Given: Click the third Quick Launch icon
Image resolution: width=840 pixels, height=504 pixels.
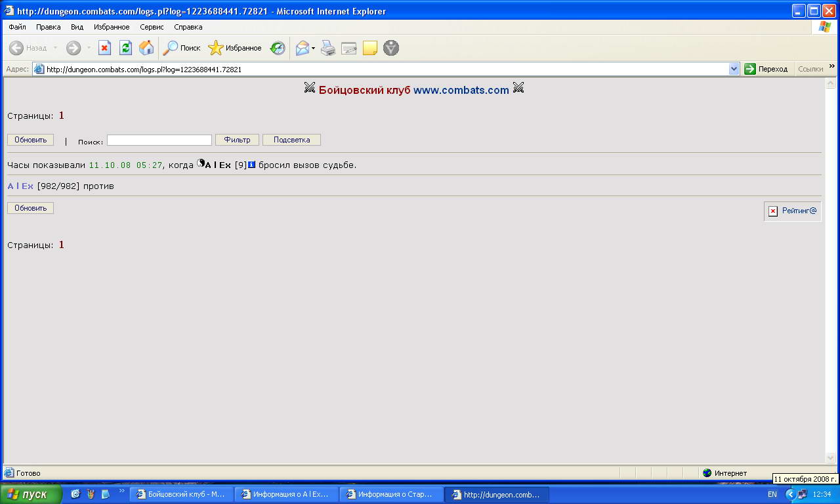Looking at the screenshot, I should (x=106, y=494).
